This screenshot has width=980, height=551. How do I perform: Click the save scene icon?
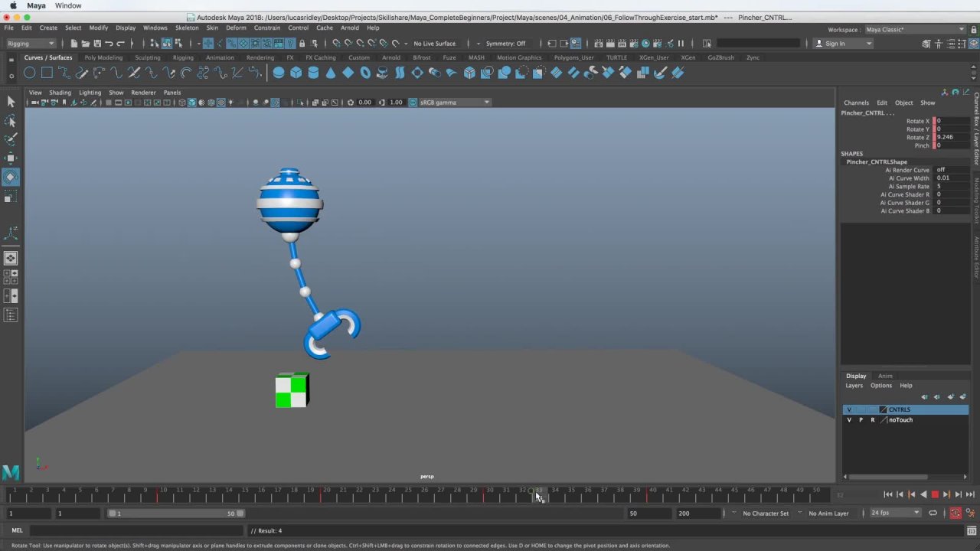tap(96, 44)
